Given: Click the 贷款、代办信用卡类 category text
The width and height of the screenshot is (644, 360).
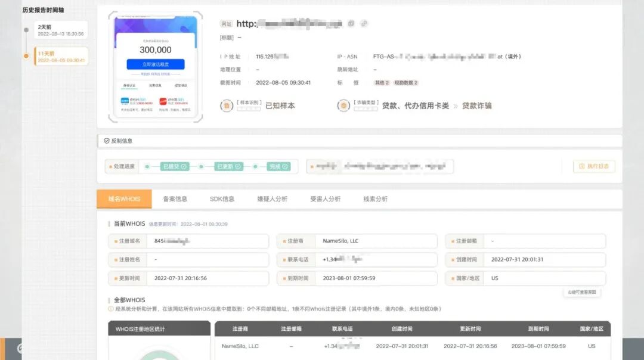Looking at the screenshot, I should 415,106.
